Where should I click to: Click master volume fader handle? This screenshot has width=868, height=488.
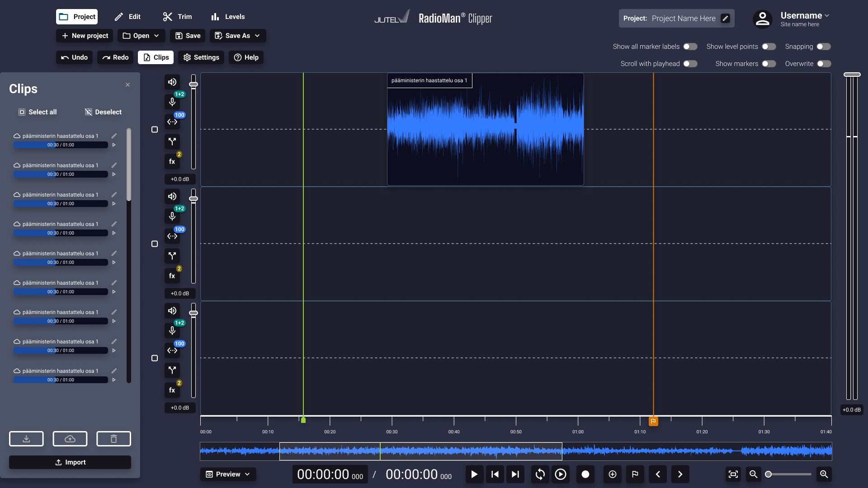852,75
